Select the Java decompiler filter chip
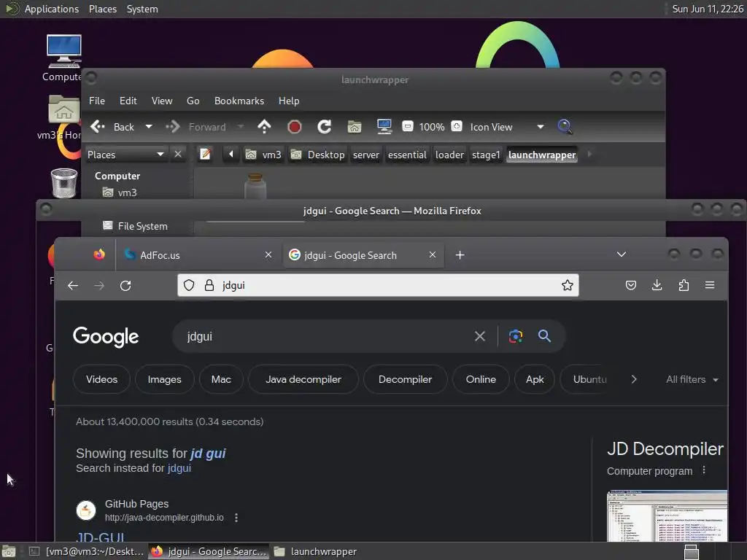Image resolution: width=747 pixels, height=560 pixels. coord(303,379)
